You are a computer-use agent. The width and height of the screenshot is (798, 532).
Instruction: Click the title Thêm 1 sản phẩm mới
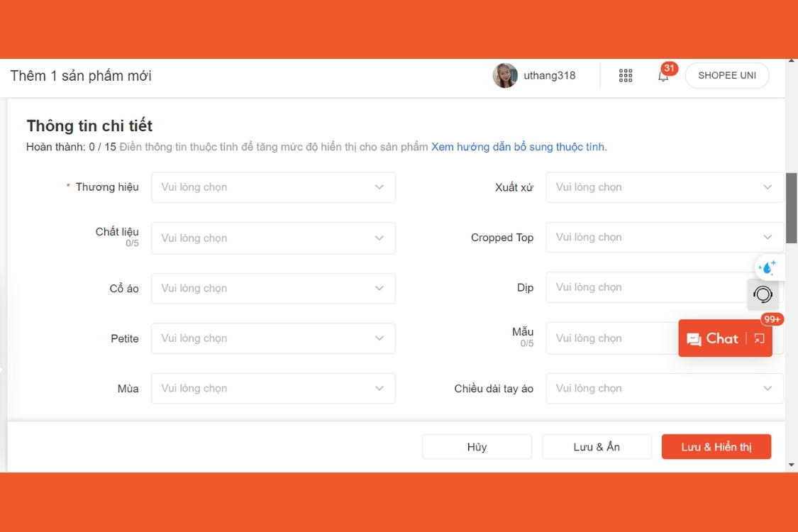pos(81,76)
